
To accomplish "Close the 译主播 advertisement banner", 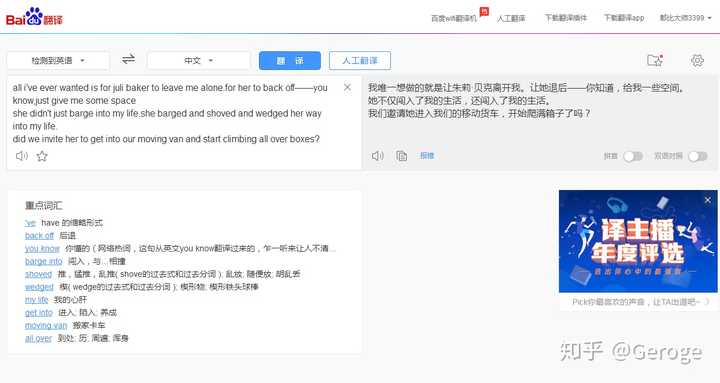I will click(708, 200).
